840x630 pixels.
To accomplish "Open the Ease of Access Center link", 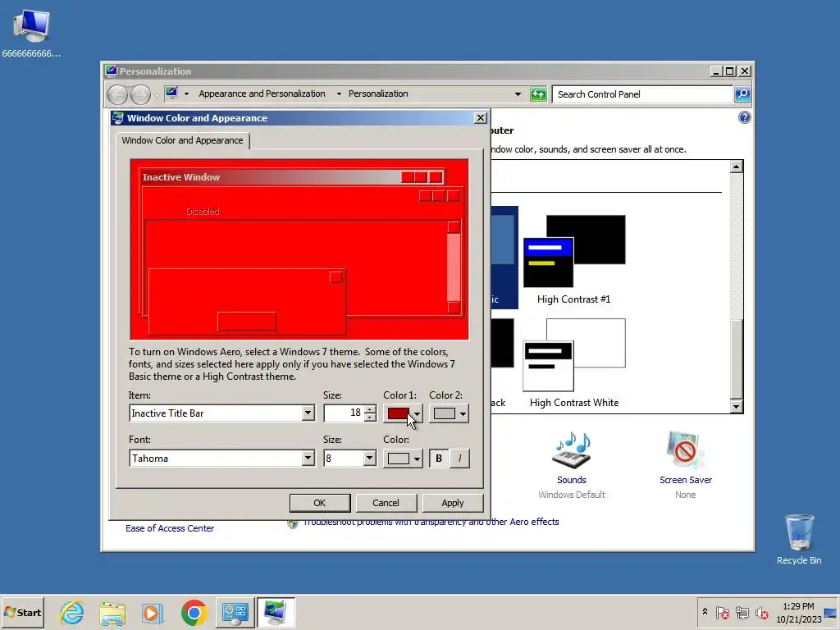I will pyautogui.click(x=170, y=528).
